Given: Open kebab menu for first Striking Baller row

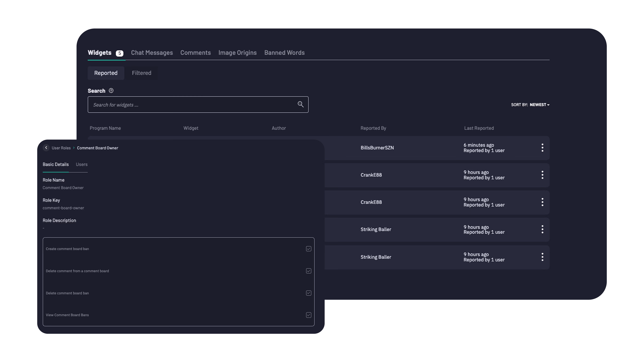Looking at the screenshot, I should pos(542,230).
